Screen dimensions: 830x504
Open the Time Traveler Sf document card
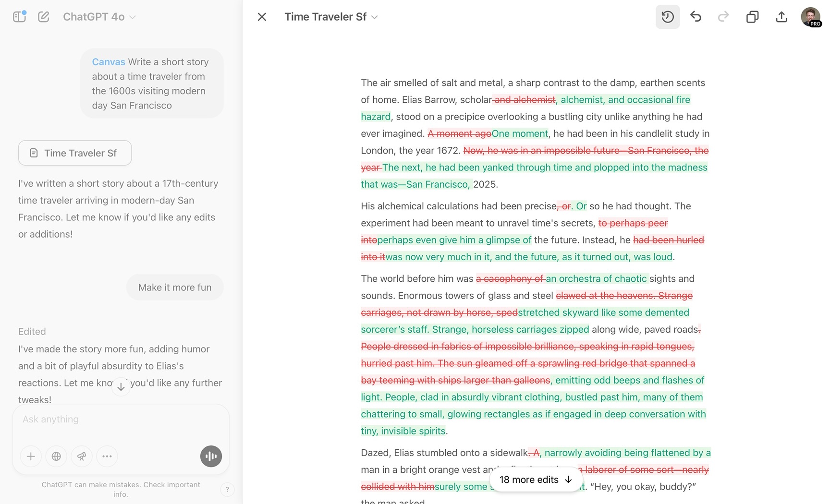[x=75, y=153]
